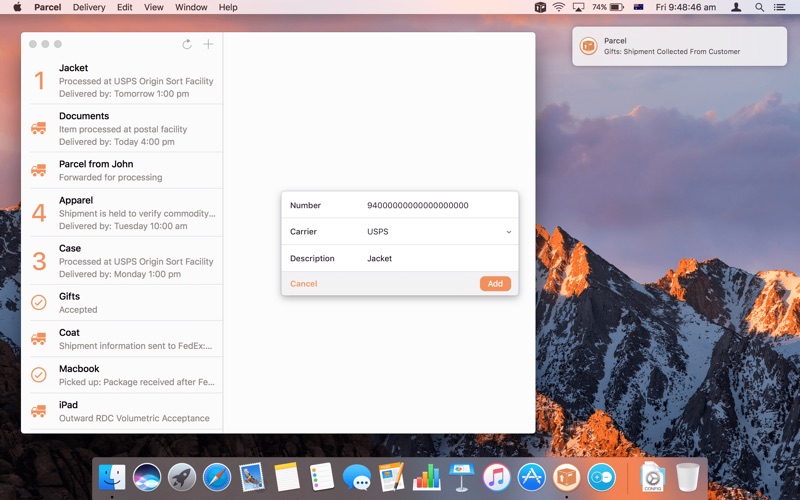Select the Jacket delivery title
This screenshot has height=500, width=800.
(x=73, y=68)
